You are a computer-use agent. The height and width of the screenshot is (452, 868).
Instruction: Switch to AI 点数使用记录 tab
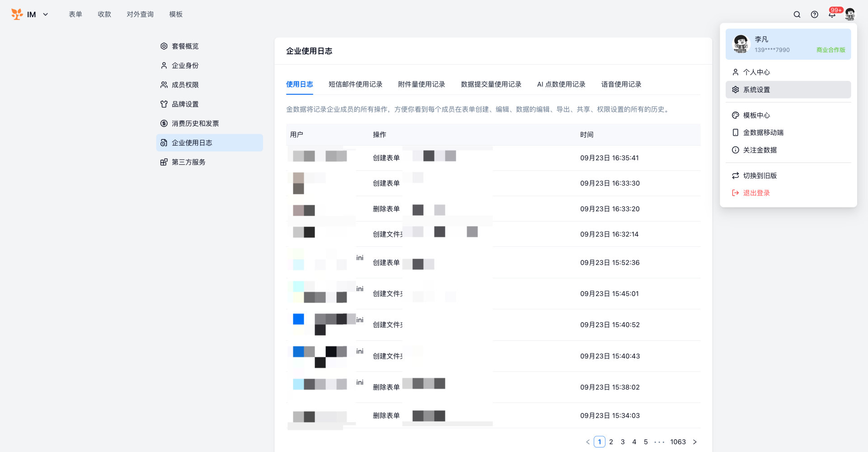tap(561, 85)
